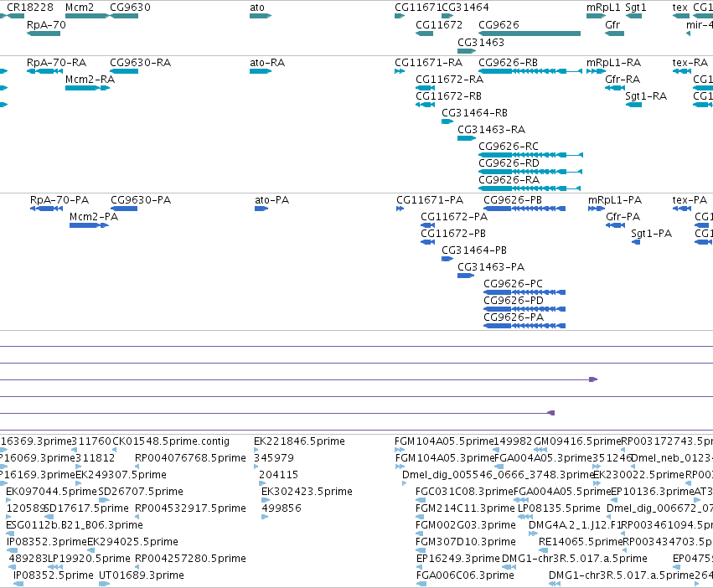The image size is (713, 588).
Task: Click the CG11672 gene glyph
Action: pos(424,34)
